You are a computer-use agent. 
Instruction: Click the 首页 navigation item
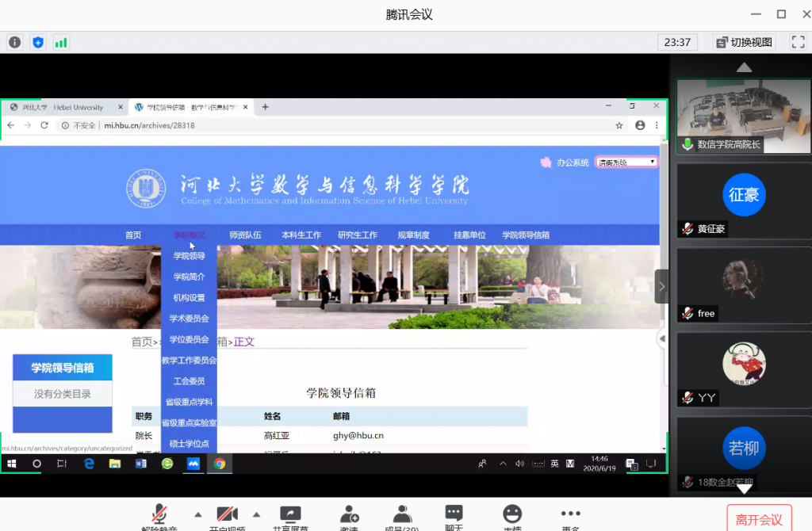click(133, 235)
